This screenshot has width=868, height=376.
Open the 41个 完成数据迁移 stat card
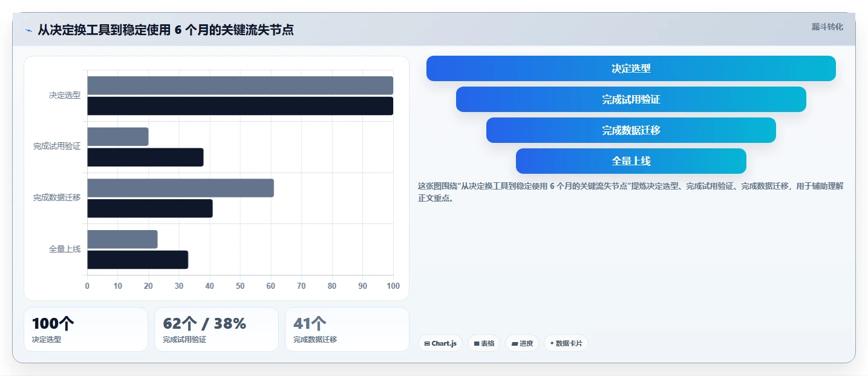point(347,329)
